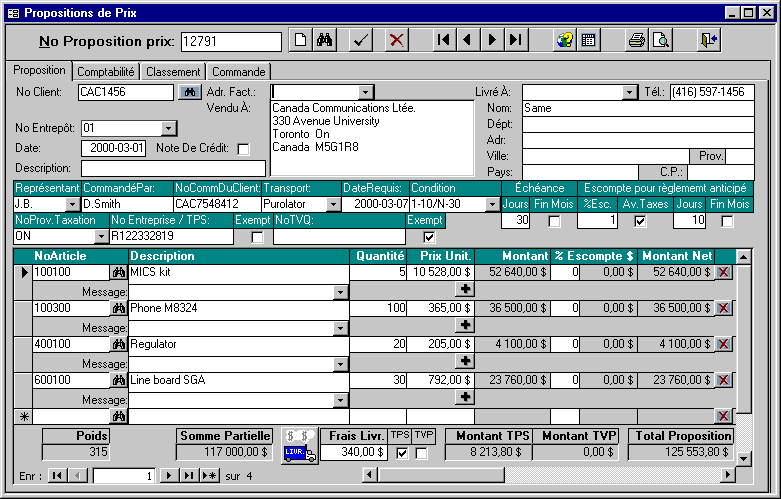Viewport: 781px width, 499px height.
Task: Delete Phone M8324 line with red X
Action: pos(724,308)
